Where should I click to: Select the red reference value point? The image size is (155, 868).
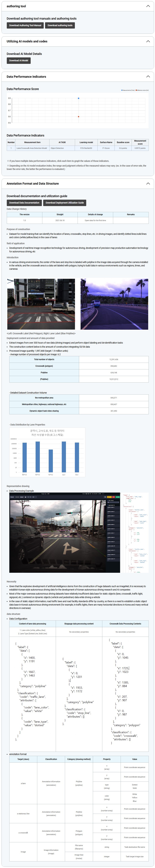pyautogui.click(x=79, y=117)
